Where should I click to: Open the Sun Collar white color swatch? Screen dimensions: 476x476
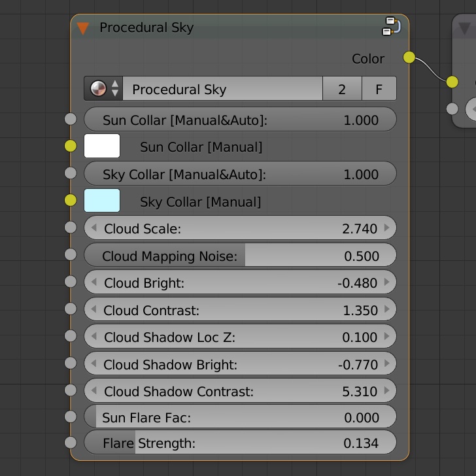[102, 146]
